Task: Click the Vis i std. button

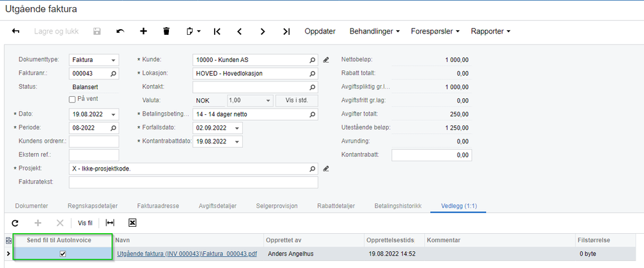Action: pyautogui.click(x=297, y=101)
